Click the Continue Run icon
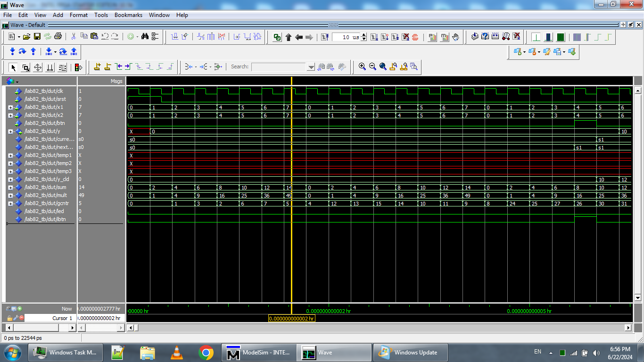The height and width of the screenshot is (362, 644). coord(385,37)
